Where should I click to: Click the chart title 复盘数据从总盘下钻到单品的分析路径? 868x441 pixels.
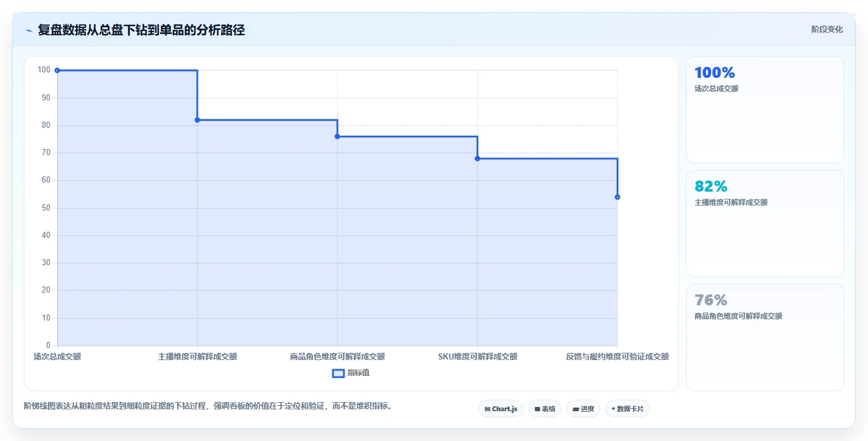(141, 30)
